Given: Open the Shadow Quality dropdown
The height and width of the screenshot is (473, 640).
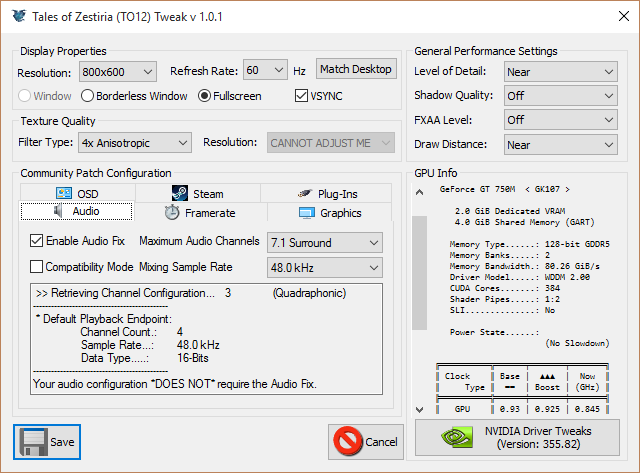Looking at the screenshot, I should click(560, 96).
